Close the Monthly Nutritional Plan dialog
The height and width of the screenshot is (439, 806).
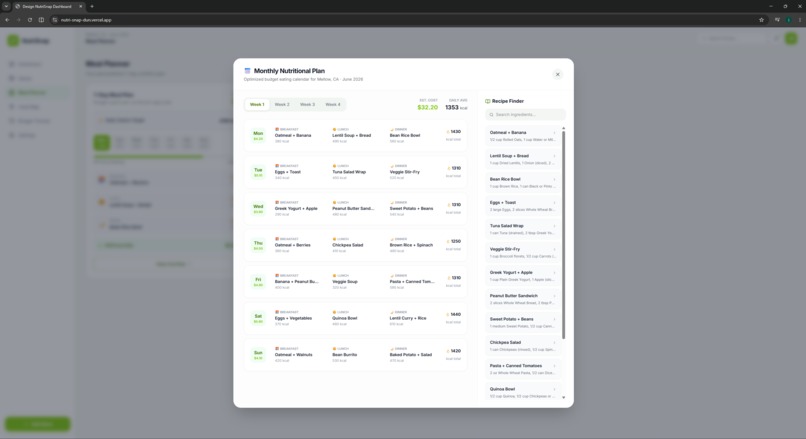557,75
